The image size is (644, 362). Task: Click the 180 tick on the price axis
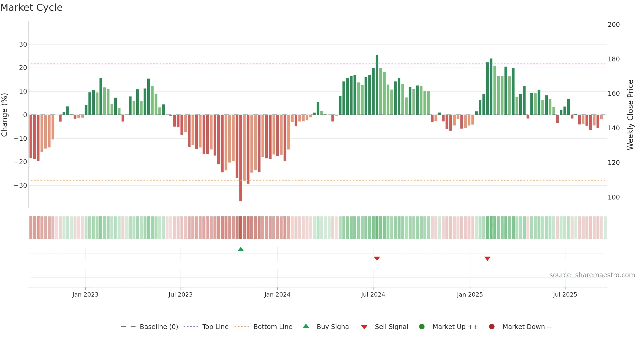coord(614,59)
